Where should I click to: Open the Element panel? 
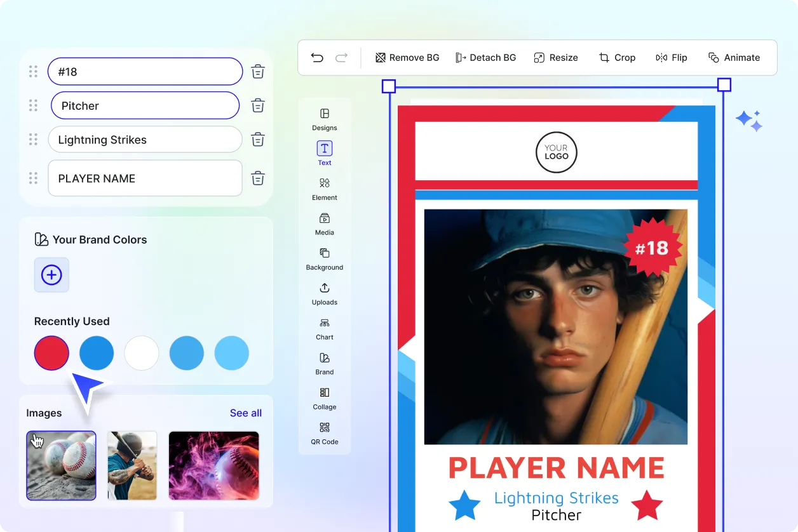(x=324, y=189)
